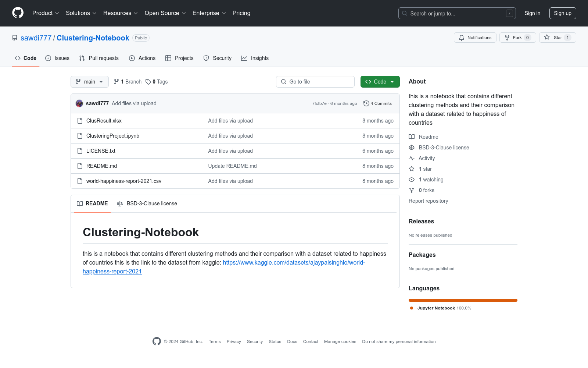This screenshot has height=368, width=588.
Task: Click the star icon on the Star button
Action: 547,38
